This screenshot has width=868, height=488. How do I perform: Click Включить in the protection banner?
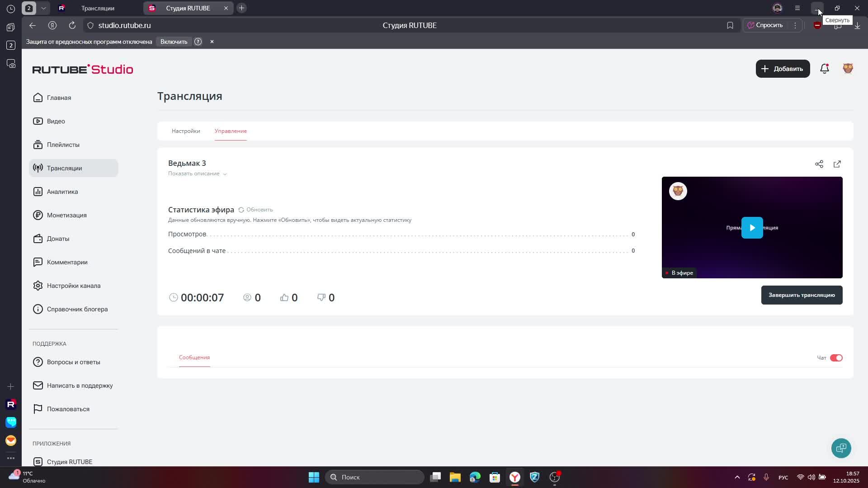[x=174, y=42]
